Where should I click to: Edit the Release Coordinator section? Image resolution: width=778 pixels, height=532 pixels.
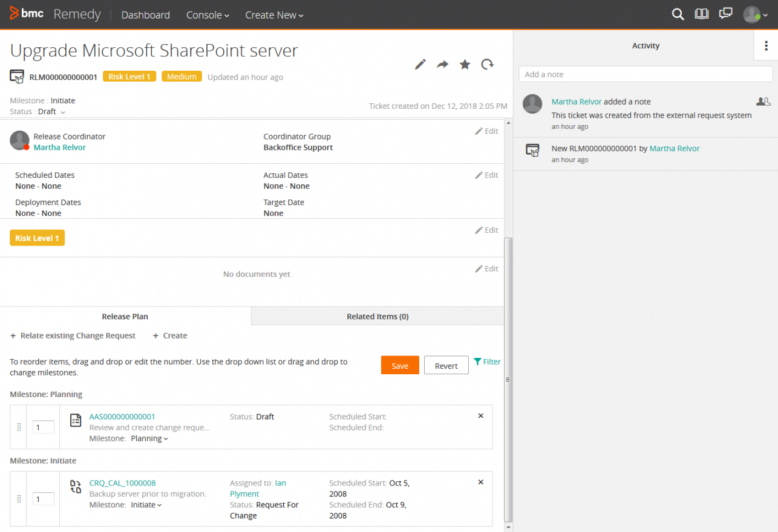tap(486, 131)
